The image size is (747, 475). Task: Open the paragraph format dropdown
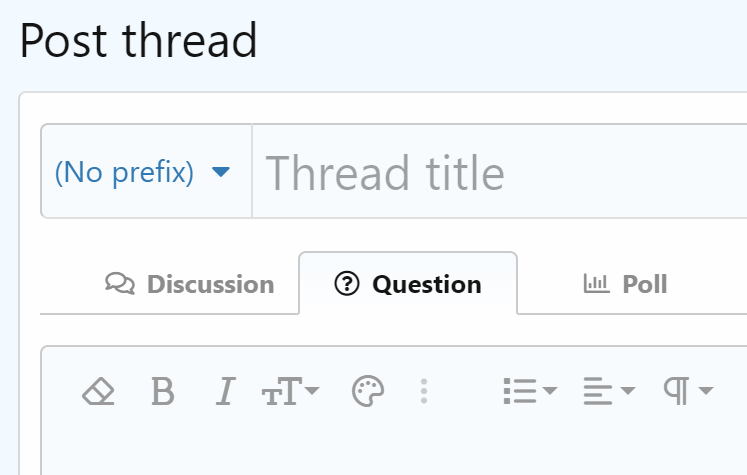click(x=688, y=391)
